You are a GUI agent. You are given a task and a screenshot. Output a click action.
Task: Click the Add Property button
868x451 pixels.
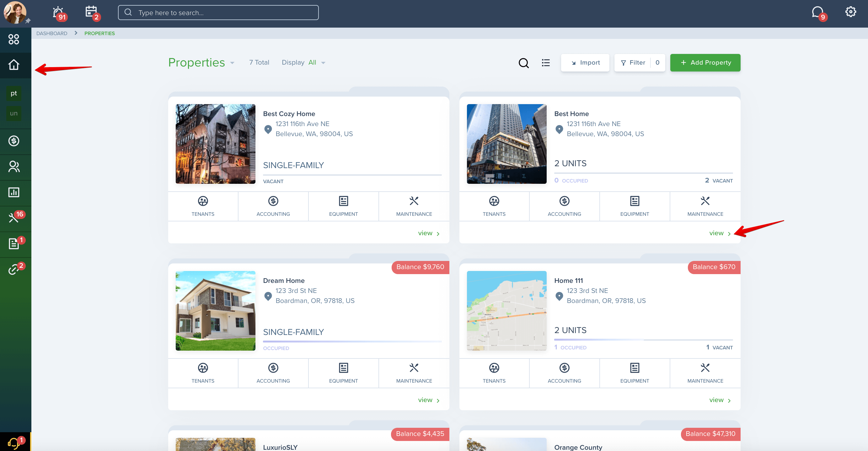pyautogui.click(x=705, y=63)
